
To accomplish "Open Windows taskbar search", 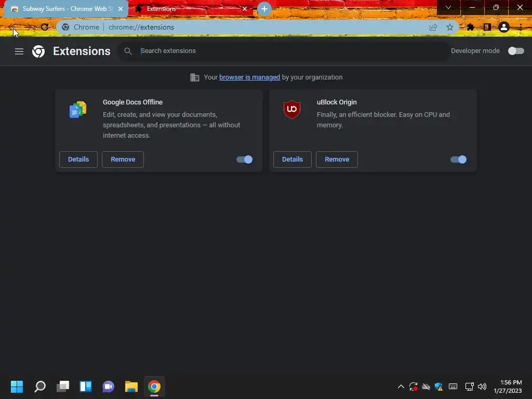I will coord(40,387).
